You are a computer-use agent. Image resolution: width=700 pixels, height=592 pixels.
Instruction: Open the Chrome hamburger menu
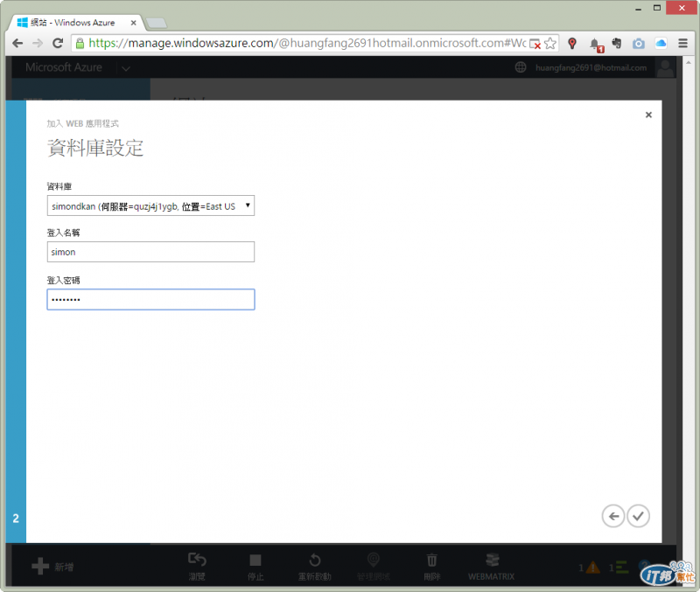[x=682, y=43]
